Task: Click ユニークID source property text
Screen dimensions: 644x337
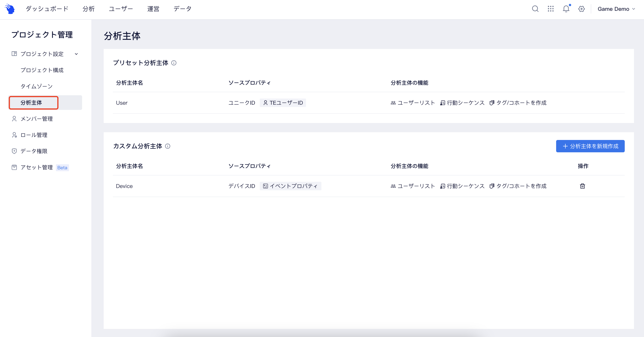Action: [x=242, y=103]
